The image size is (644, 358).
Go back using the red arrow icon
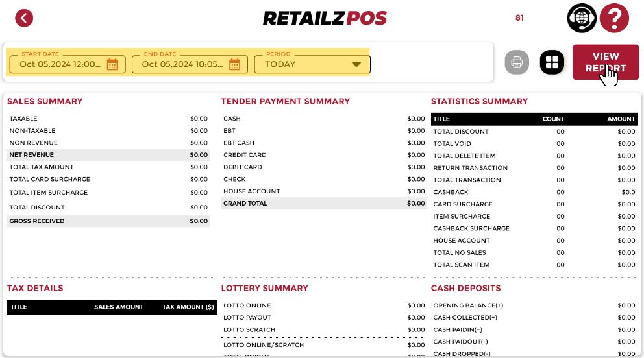point(24,18)
